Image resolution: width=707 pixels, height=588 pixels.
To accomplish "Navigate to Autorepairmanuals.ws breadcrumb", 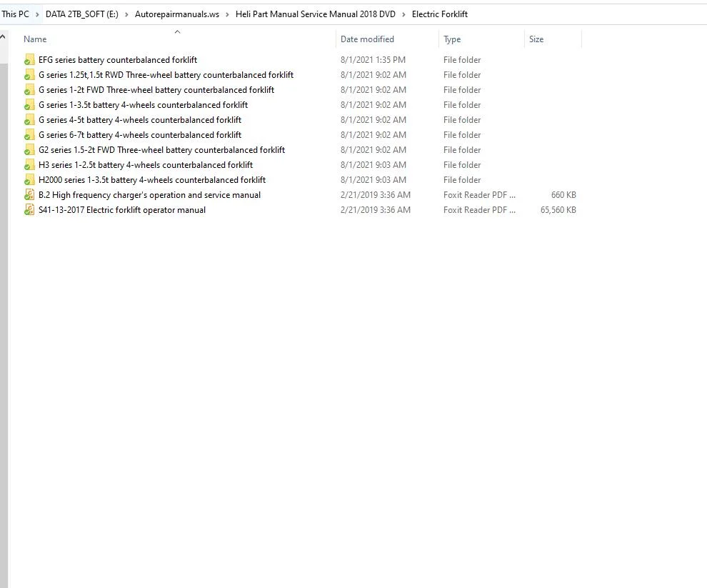I will 177,14.
